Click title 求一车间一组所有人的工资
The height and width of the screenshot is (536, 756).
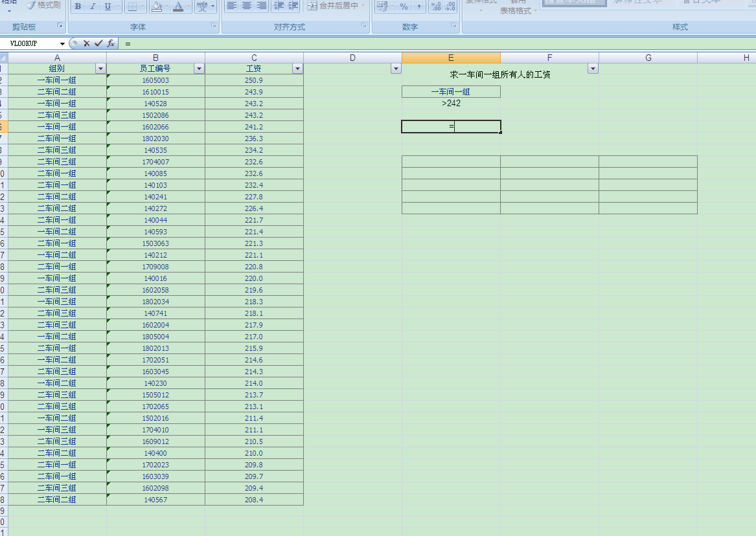point(500,74)
